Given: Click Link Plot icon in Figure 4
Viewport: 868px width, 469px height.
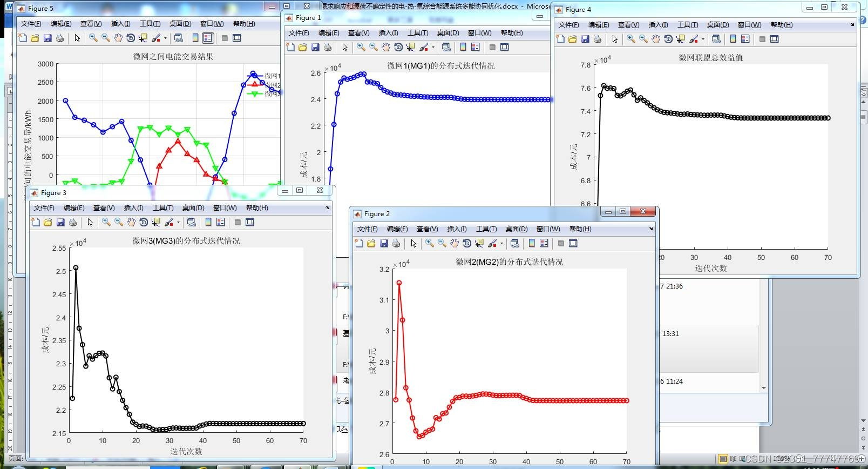Looking at the screenshot, I should pyautogui.click(x=716, y=39).
